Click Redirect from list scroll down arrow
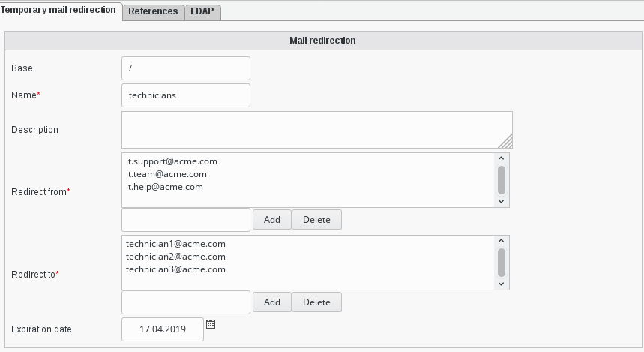The height and width of the screenshot is (352, 644). 501,201
